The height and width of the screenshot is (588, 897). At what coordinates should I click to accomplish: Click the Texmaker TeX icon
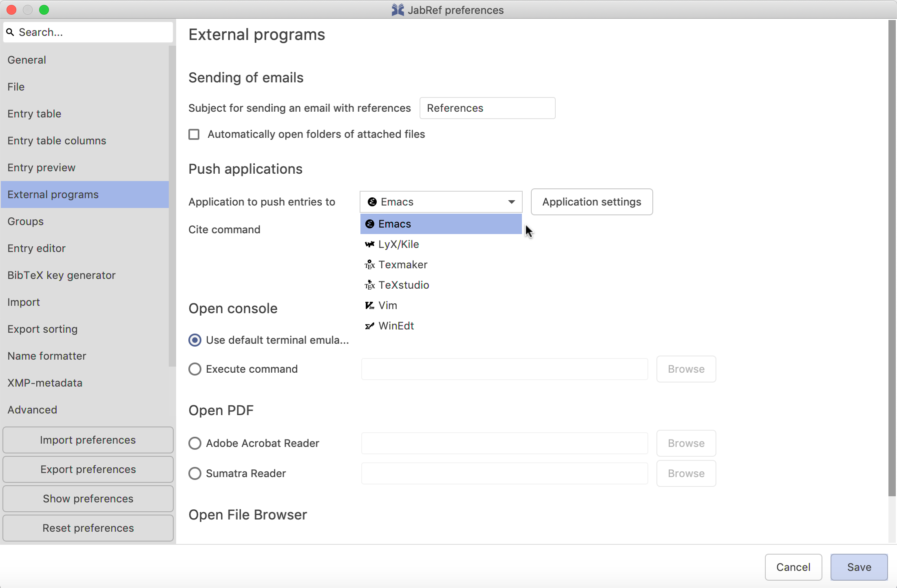[x=369, y=265]
